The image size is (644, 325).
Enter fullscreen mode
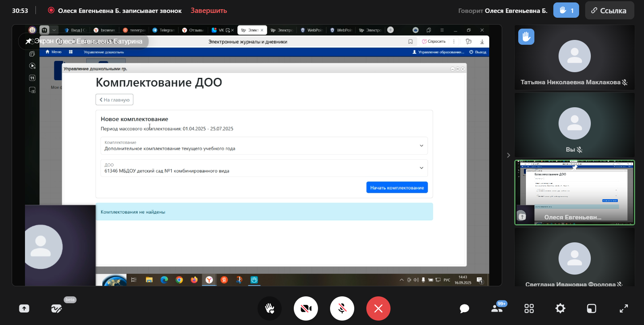pyautogui.click(x=623, y=309)
